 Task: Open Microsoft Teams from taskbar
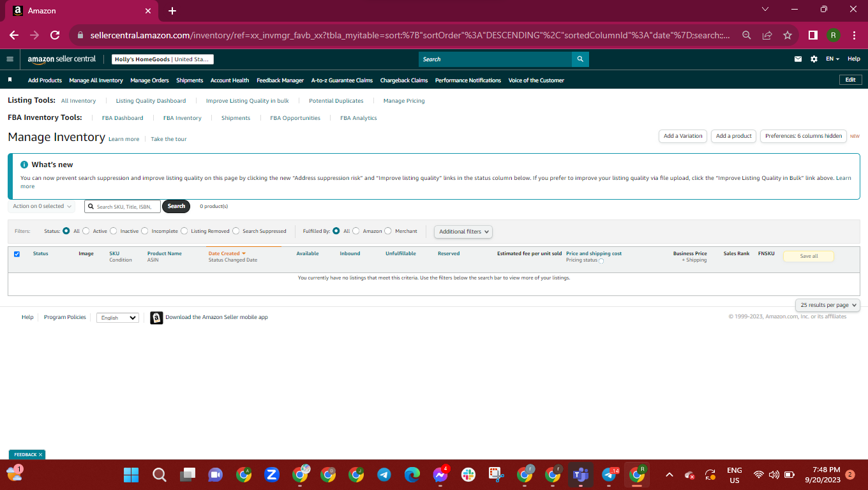coord(581,475)
